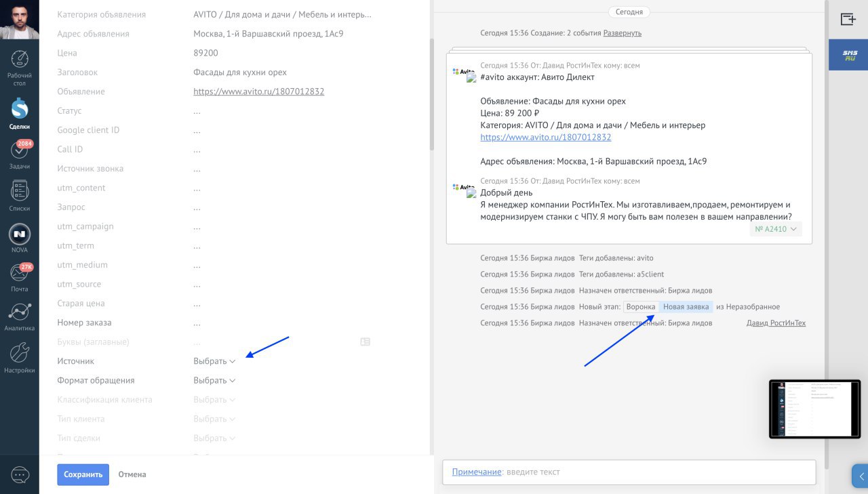This screenshot has height=494, width=868.
Task: Click the Сохранить button
Action: (x=83, y=474)
